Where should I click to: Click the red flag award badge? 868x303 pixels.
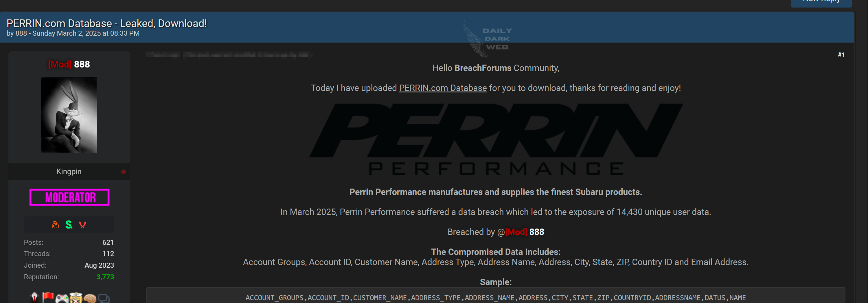[x=48, y=297]
